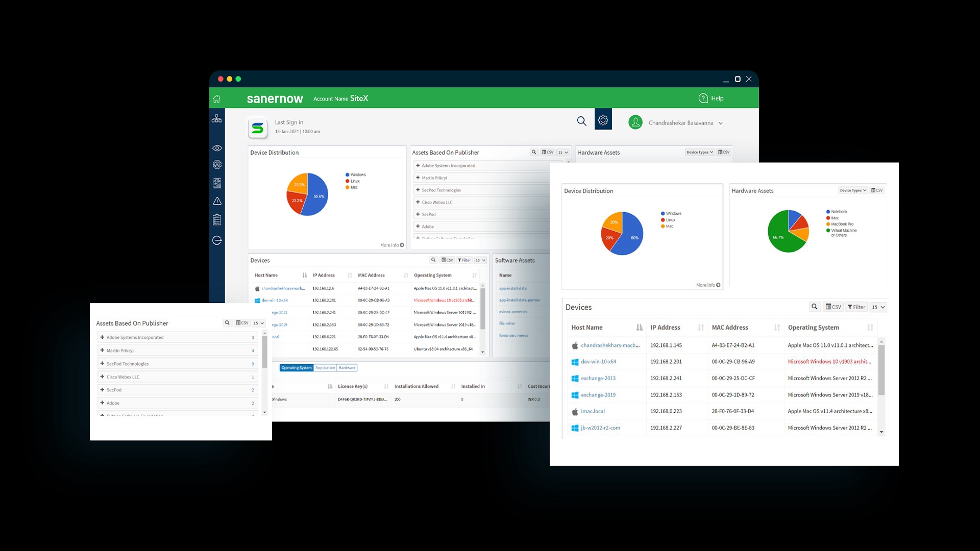Click scrollbar of front-right Devices table
Screen dimensions: 980x551
point(881,370)
